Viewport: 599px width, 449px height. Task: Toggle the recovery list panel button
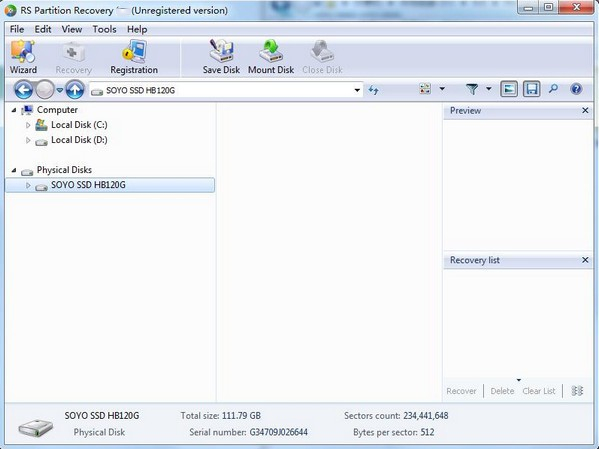coord(531,89)
